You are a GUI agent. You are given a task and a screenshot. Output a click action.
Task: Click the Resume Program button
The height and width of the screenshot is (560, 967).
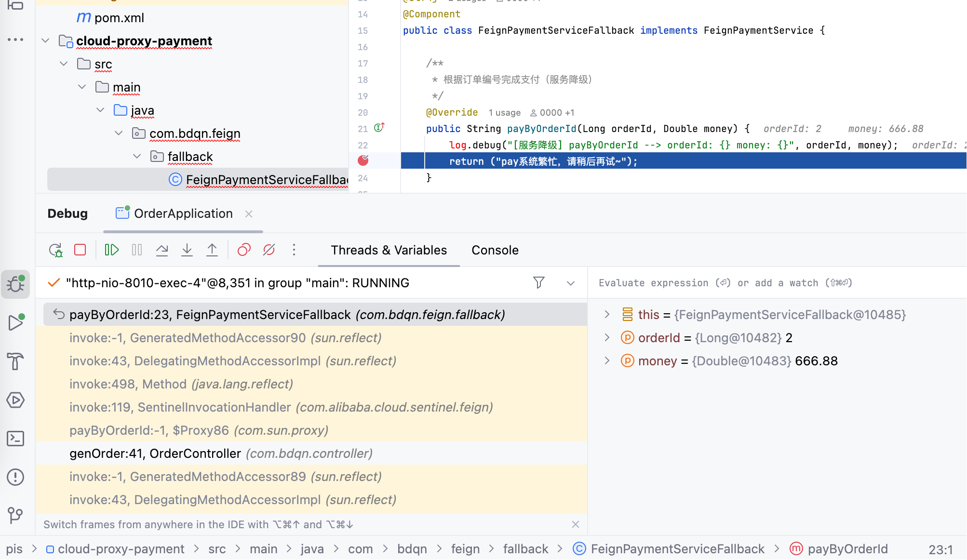click(x=112, y=250)
